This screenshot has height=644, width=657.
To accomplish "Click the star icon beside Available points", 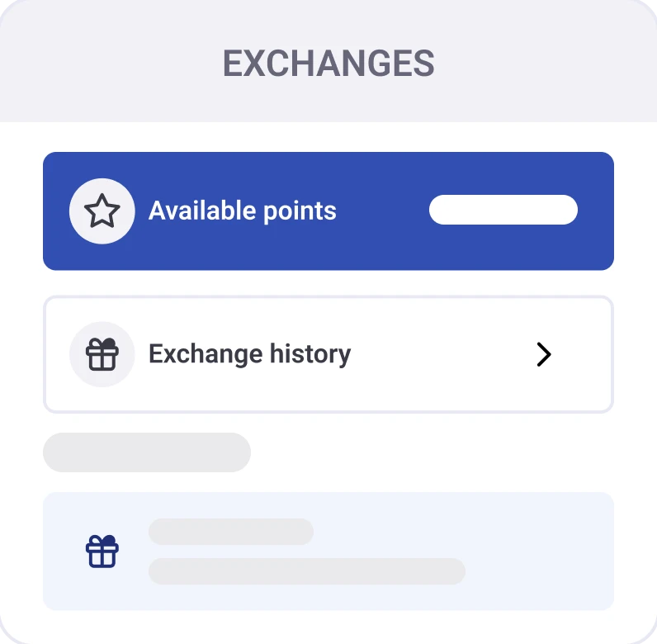I will 102,211.
